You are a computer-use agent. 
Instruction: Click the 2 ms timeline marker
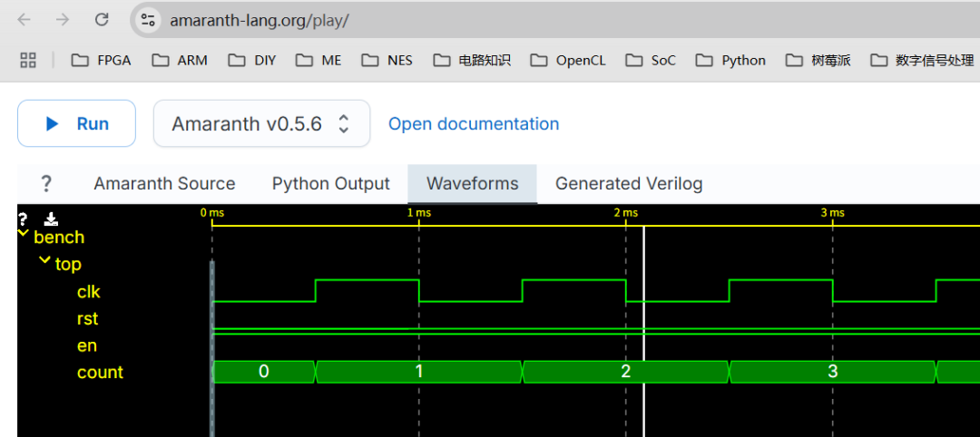[x=625, y=213]
